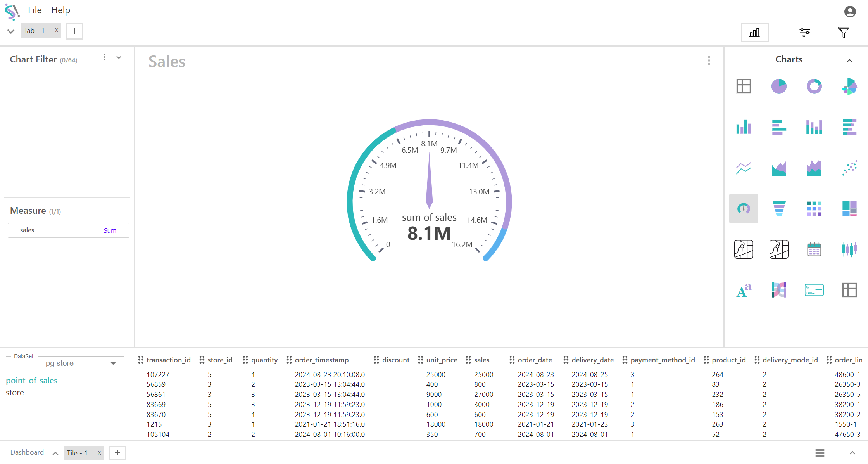Select the heatmap chart icon
Viewport: 868px width, 464px height.
[x=814, y=208]
